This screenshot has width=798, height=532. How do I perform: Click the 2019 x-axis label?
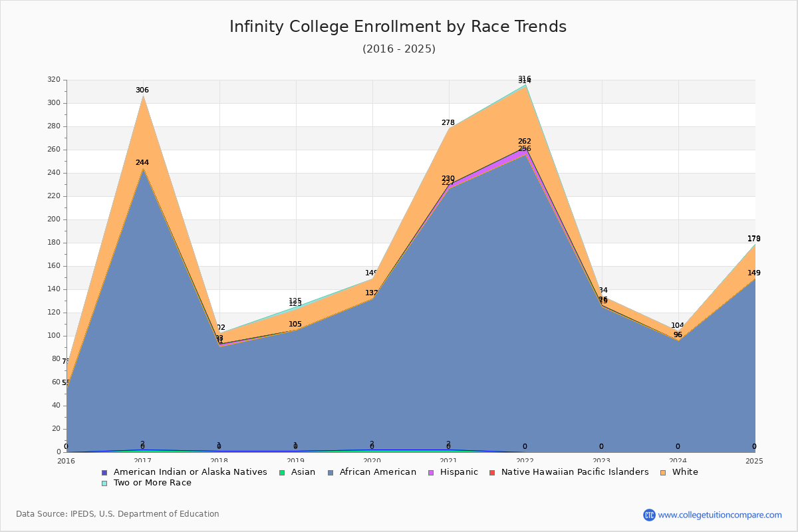(295, 461)
